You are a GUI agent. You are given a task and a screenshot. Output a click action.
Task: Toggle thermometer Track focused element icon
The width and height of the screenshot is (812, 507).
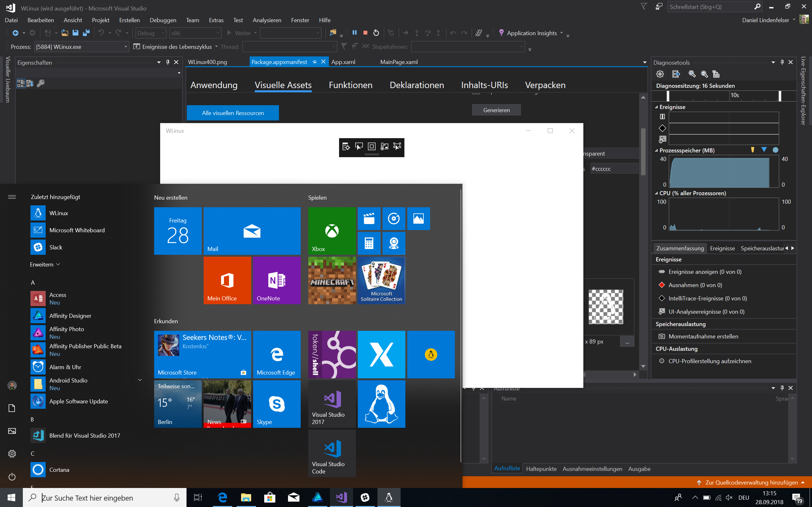point(384,146)
